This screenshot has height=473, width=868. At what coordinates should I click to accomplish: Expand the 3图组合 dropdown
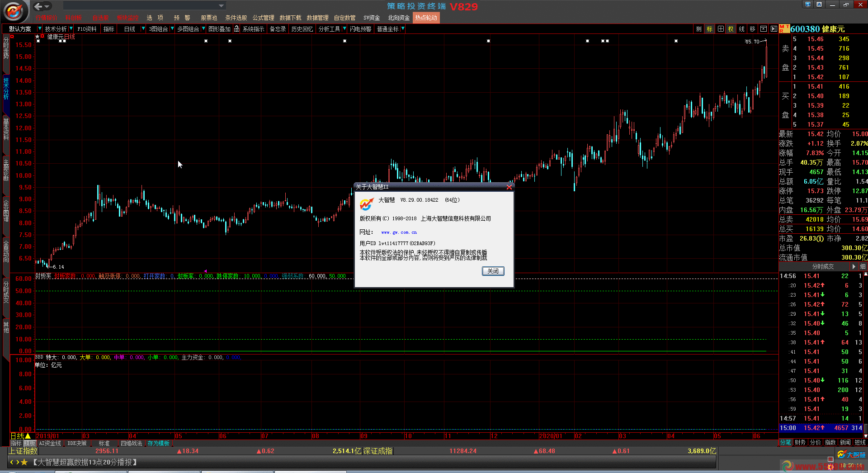tap(172, 28)
